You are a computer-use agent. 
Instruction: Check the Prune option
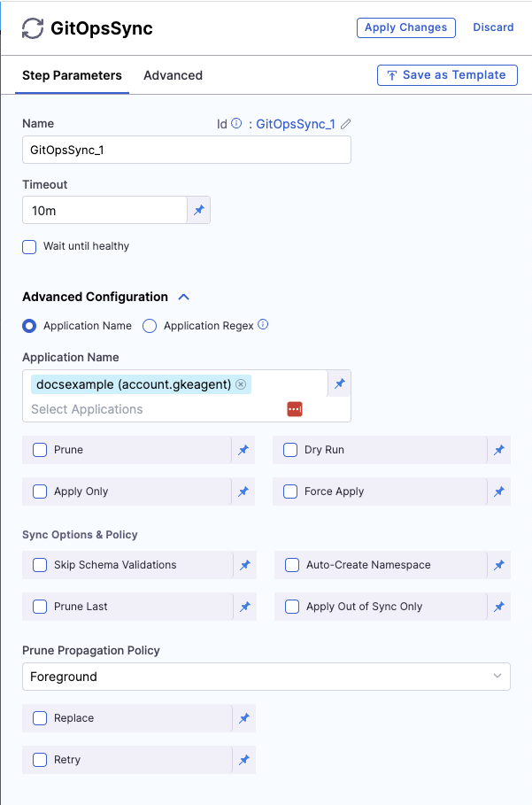coord(40,450)
